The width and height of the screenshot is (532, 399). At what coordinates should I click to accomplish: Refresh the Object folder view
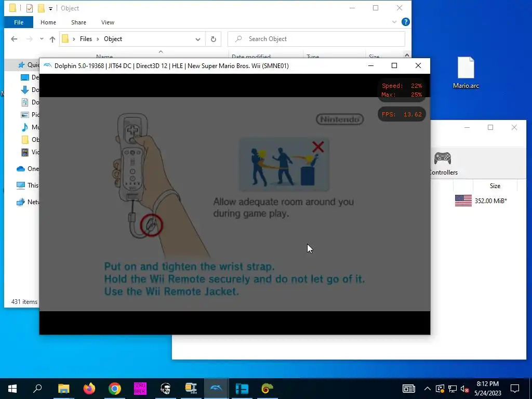(214, 39)
